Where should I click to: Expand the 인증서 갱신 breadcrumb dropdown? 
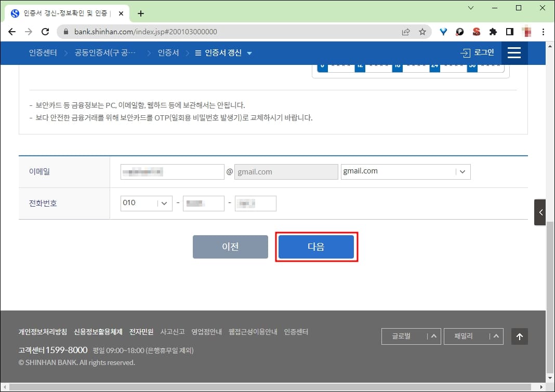coord(248,53)
